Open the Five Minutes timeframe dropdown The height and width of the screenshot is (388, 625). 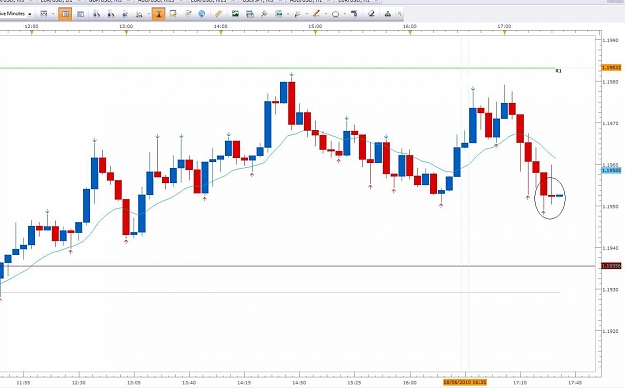point(29,14)
